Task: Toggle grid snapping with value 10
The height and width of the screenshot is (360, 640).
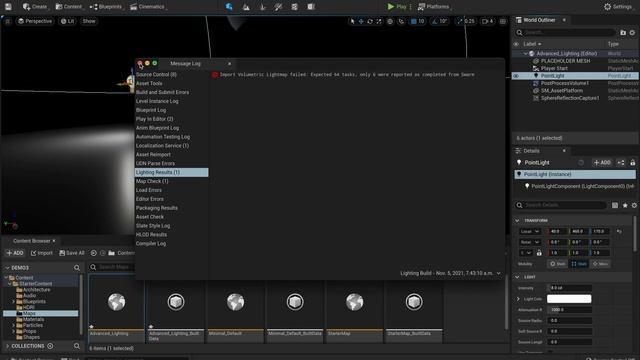Action: [417, 21]
